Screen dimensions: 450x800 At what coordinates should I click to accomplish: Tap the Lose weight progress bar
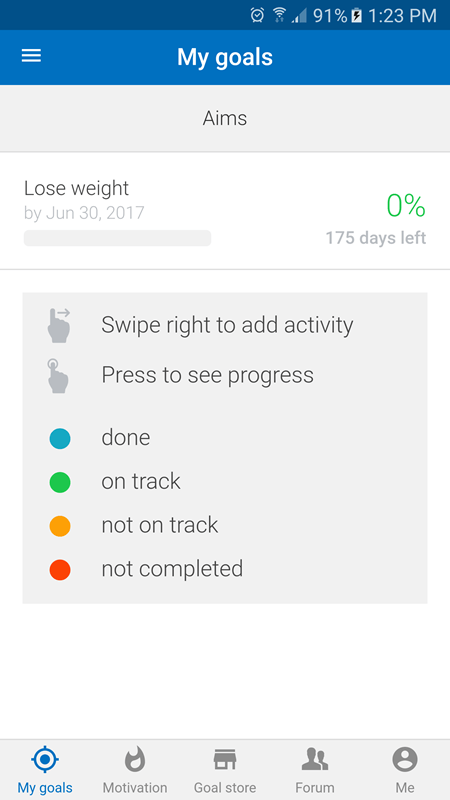point(117,238)
